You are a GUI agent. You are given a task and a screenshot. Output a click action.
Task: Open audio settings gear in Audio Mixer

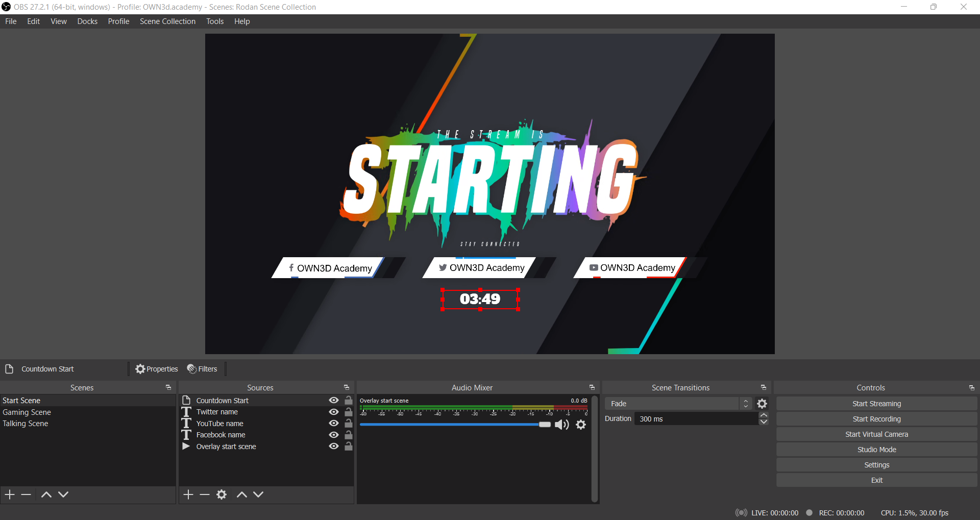pyautogui.click(x=581, y=425)
